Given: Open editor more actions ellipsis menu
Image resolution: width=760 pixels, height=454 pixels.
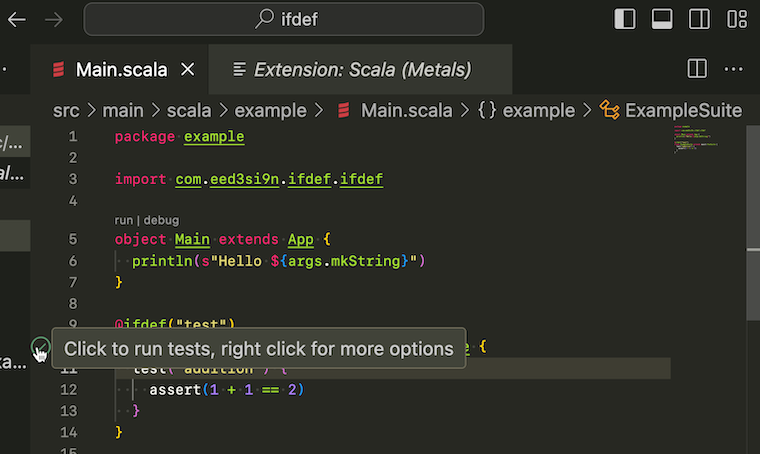Looking at the screenshot, I should coord(734,69).
